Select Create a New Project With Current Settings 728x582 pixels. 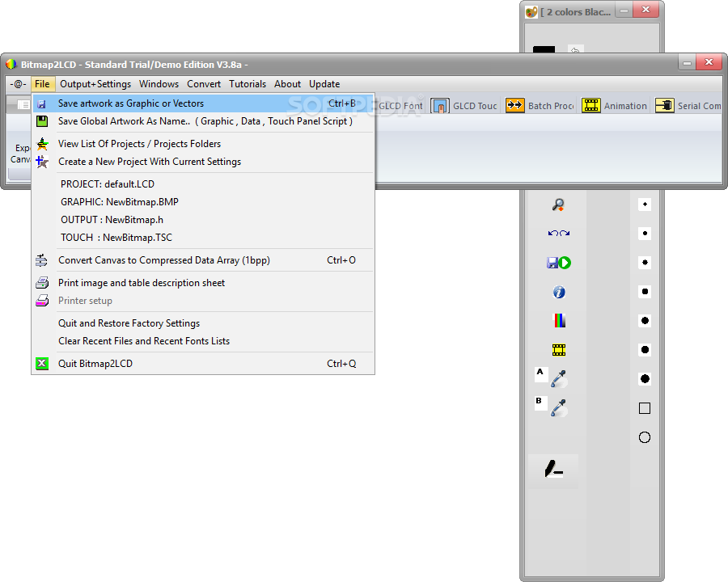click(x=203, y=162)
